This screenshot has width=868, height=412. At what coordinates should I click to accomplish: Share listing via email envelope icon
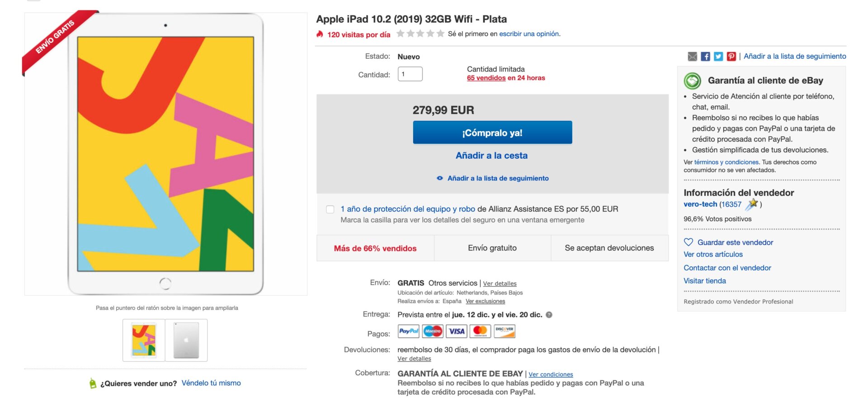click(692, 57)
